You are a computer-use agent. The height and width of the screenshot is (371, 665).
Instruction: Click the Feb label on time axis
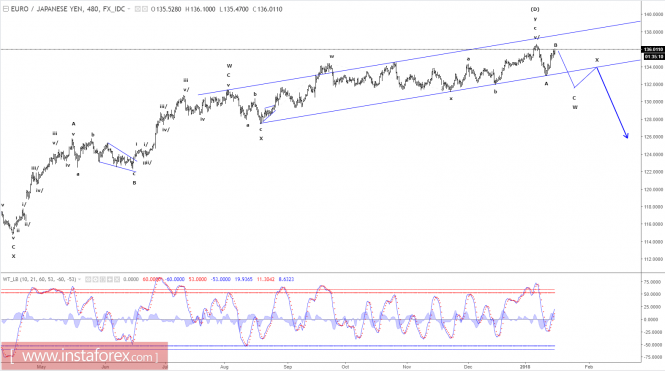coord(589,367)
